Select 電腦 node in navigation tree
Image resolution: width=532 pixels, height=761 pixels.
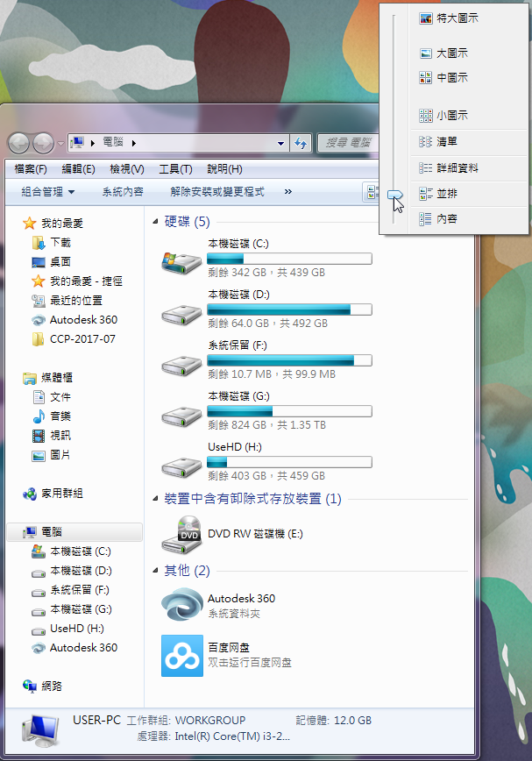74,532
